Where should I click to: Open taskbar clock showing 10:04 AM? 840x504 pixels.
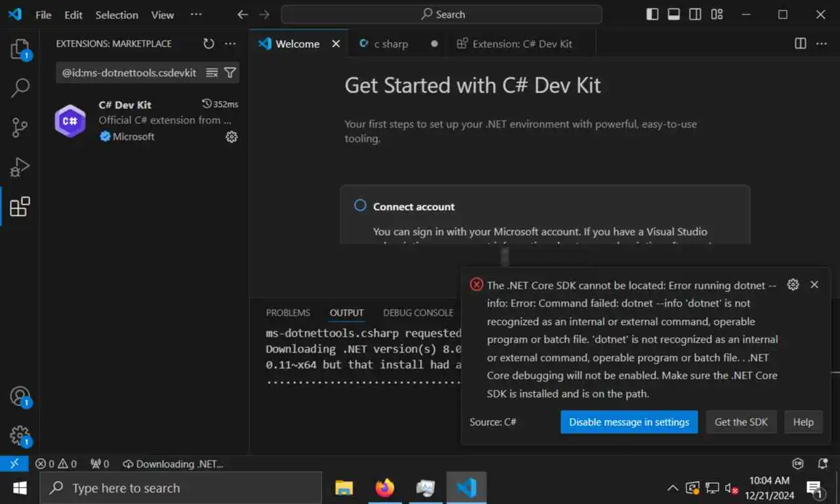[x=769, y=488]
